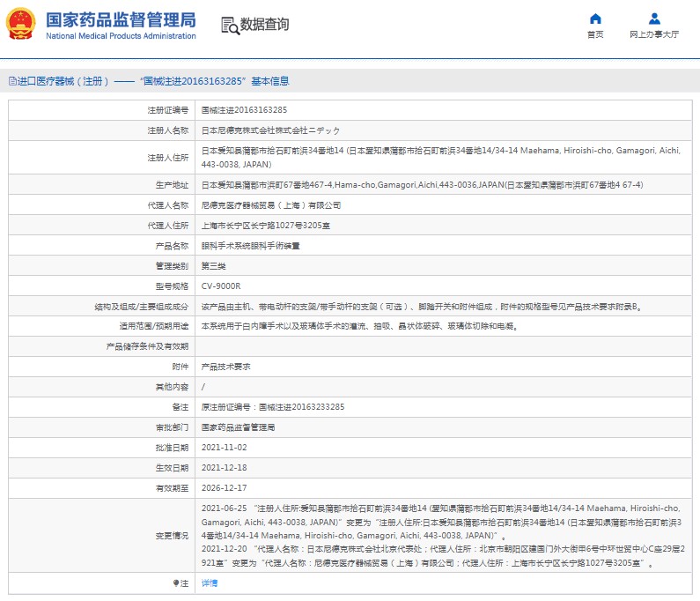
Task: Select registration number 国械注进20163163285 value cell
Action: coord(244,110)
